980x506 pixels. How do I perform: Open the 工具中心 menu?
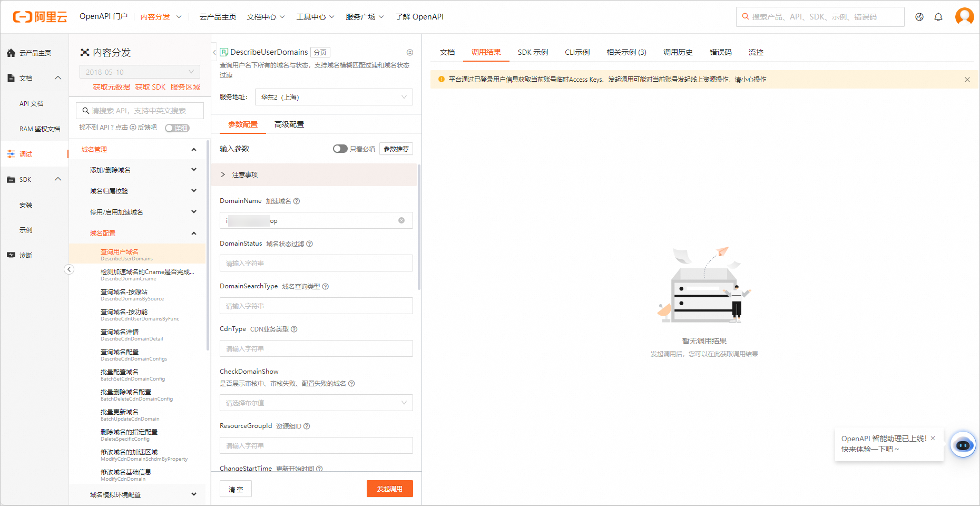316,17
